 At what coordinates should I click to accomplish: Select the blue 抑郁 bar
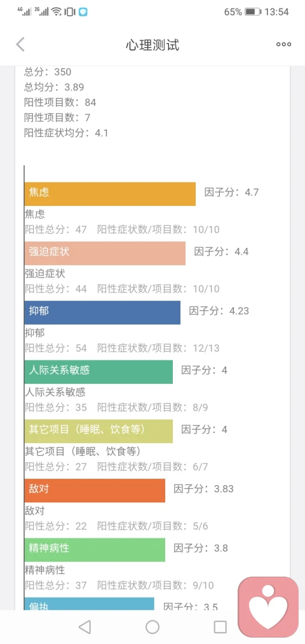coord(103,313)
